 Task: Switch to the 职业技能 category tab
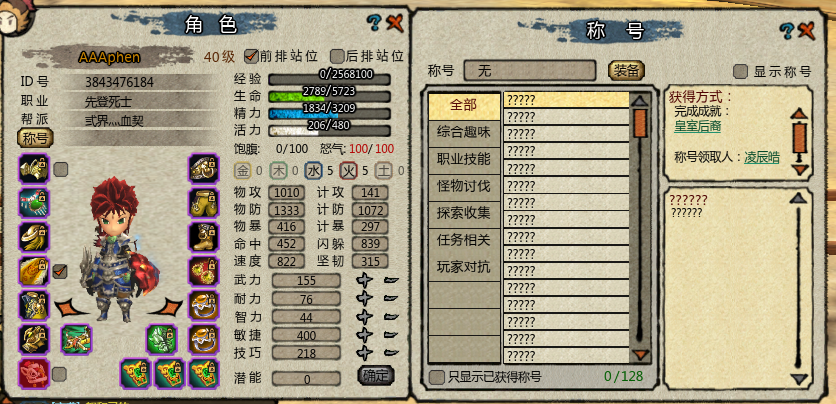[463, 159]
